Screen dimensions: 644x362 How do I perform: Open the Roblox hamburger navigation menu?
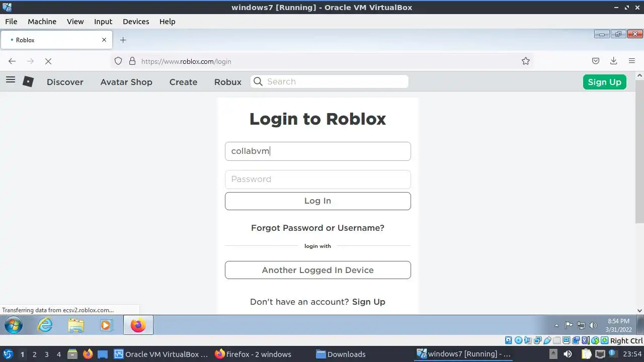11,80
